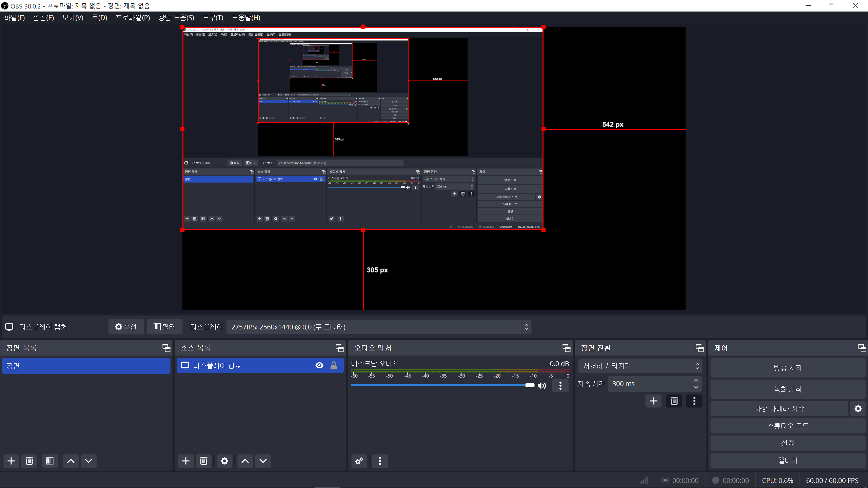The image size is (868, 488).
Task: Mute the Desktop Audio speaker
Action: click(x=542, y=386)
